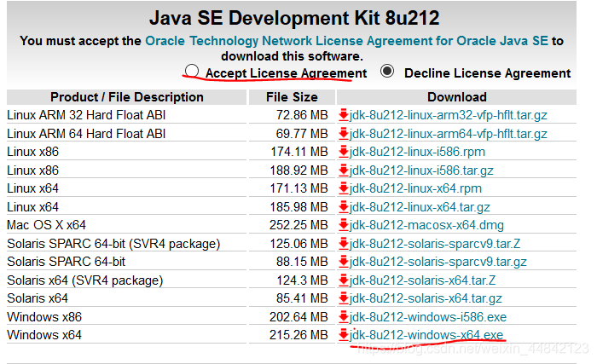The height and width of the screenshot is (364, 597).
Task: Click red download arrow for solaris-x64.tar.Z
Action: tap(344, 280)
